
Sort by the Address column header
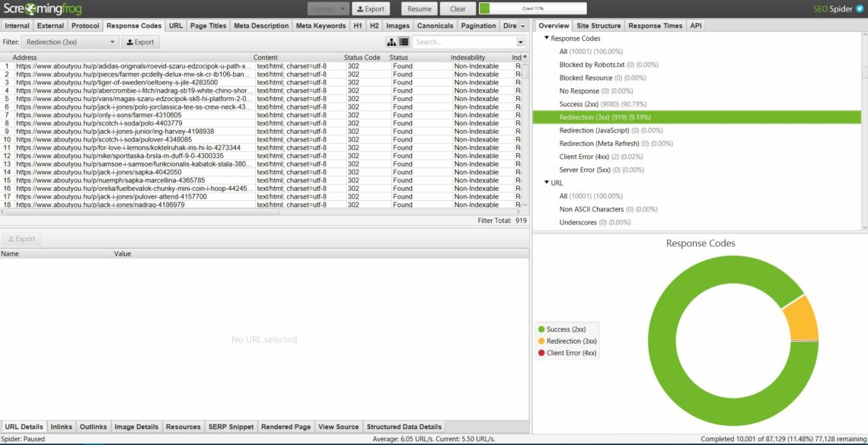pos(132,58)
